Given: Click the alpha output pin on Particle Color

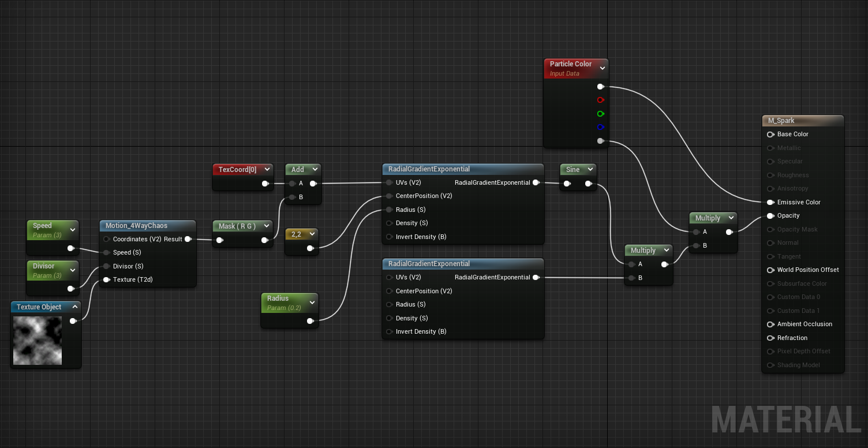Looking at the screenshot, I should 600,141.
